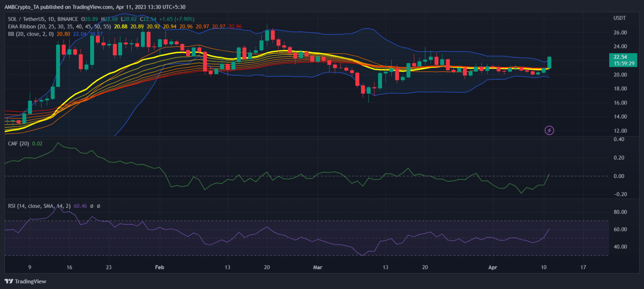Click the blue BB upper value 22.04
This screenshot has height=289, width=644.
(x=80, y=34)
